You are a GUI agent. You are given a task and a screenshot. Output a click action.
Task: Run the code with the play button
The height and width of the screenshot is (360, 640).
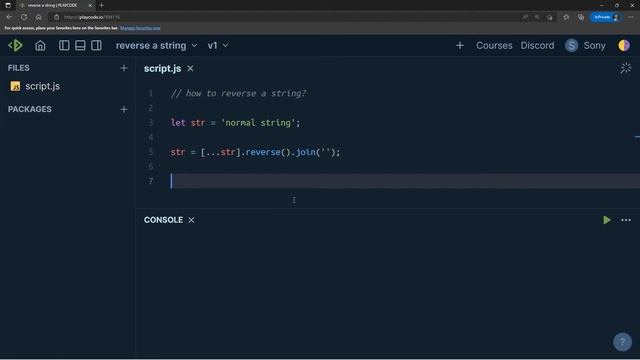[x=607, y=220]
